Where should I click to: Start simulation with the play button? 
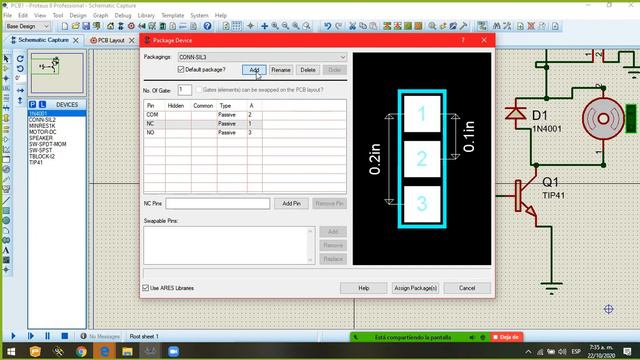click(x=13, y=336)
